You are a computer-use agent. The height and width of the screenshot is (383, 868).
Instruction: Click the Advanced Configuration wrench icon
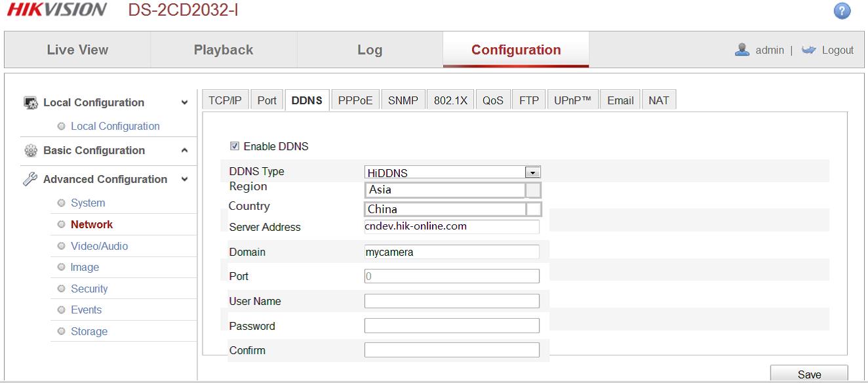click(30, 180)
